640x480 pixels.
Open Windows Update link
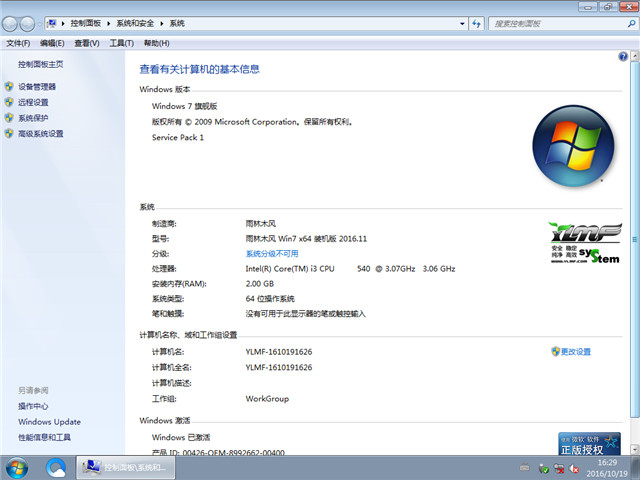pyautogui.click(x=49, y=422)
